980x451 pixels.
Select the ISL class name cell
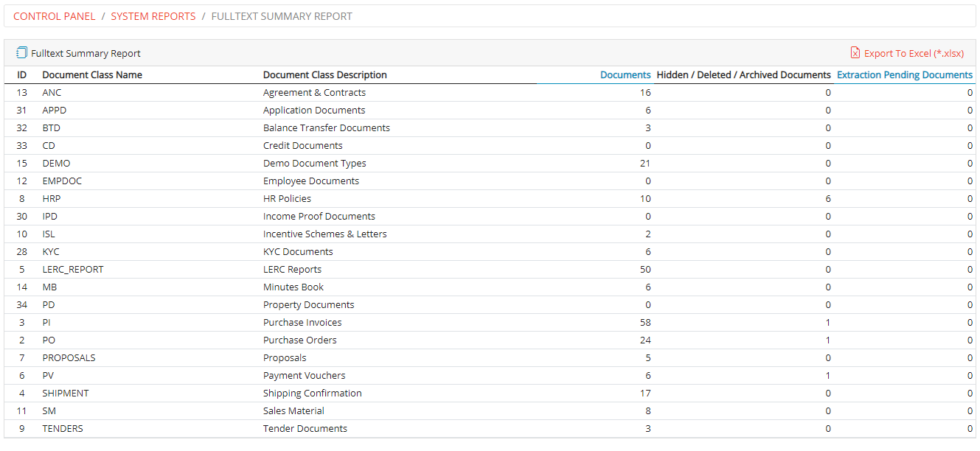(x=49, y=234)
